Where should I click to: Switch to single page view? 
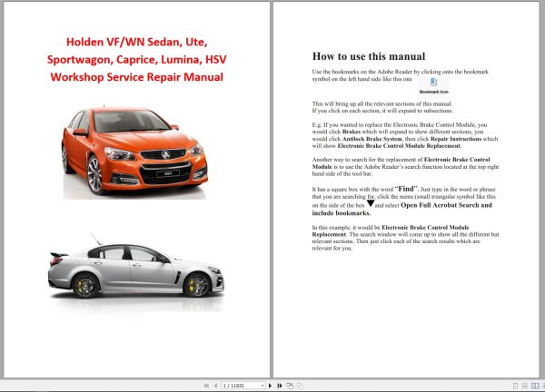click(515, 386)
